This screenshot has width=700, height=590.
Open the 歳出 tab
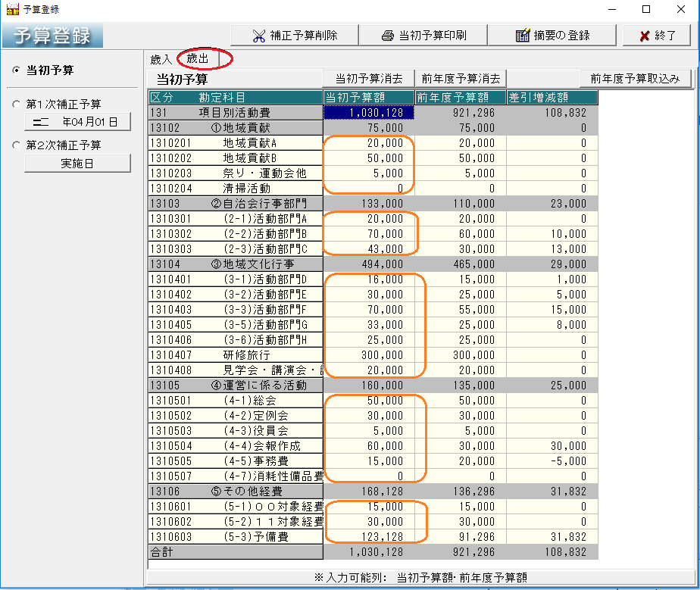(x=198, y=58)
